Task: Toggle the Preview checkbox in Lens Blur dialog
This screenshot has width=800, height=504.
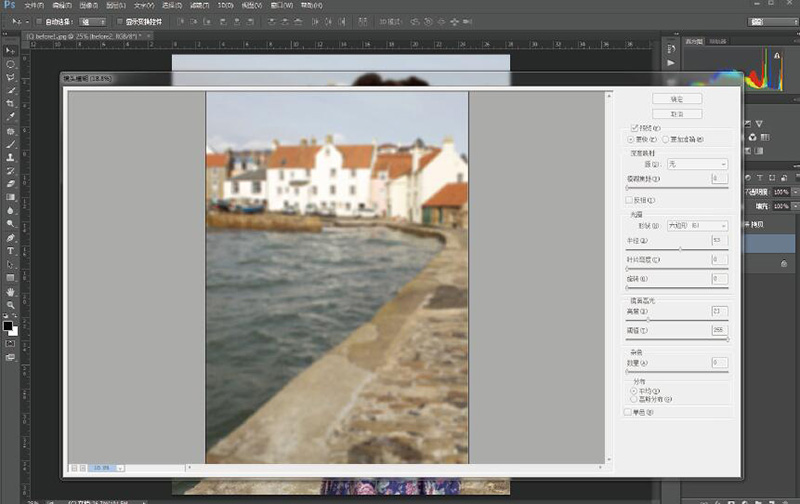Action: pos(634,129)
